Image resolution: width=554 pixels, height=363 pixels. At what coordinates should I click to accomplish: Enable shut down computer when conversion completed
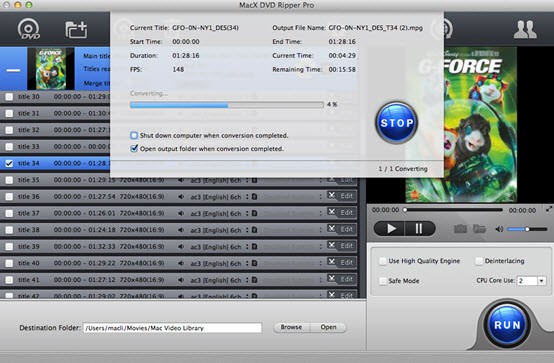134,135
